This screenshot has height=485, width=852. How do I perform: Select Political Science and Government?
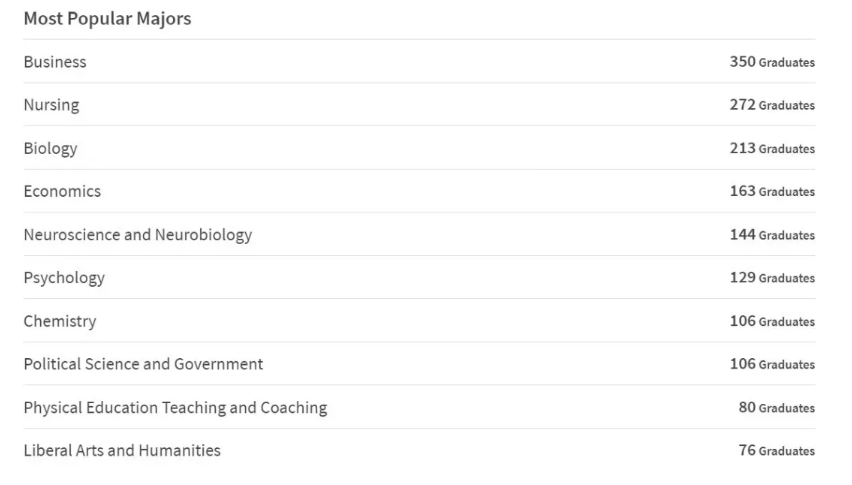coord(143,364)
